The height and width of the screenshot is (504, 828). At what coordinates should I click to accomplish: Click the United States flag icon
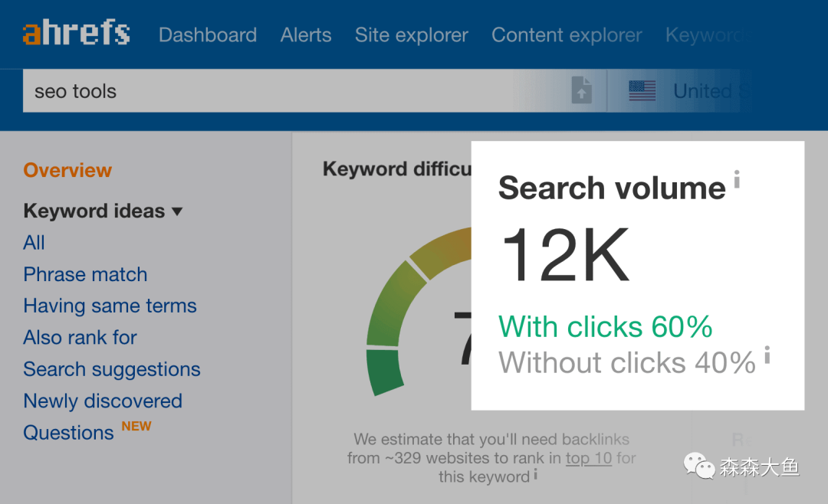coord(642,91)
